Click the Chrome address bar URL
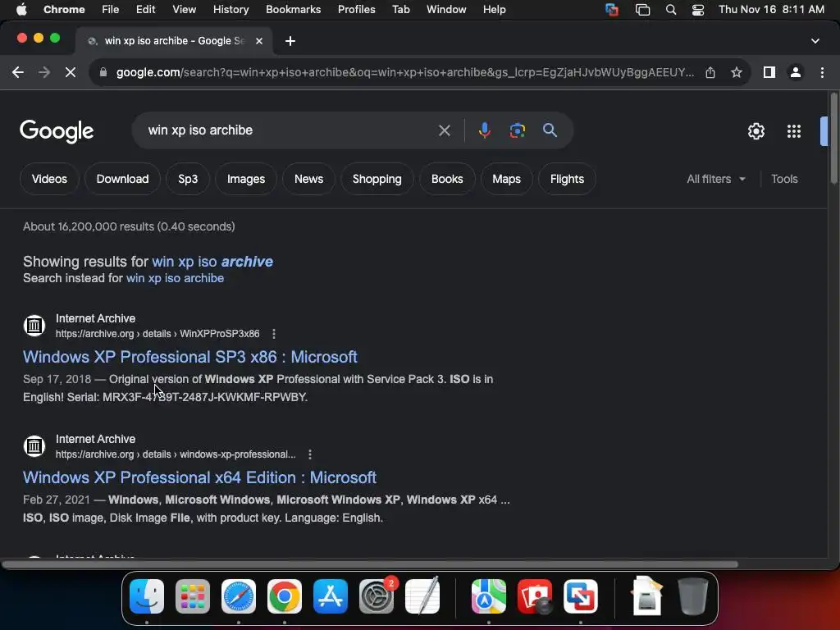 [x=405, y=72]
